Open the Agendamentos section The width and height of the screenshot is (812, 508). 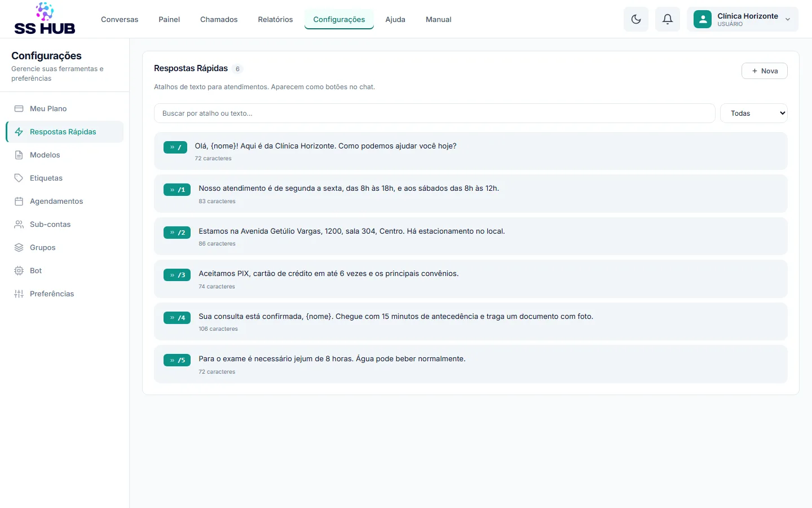(65, 201)
